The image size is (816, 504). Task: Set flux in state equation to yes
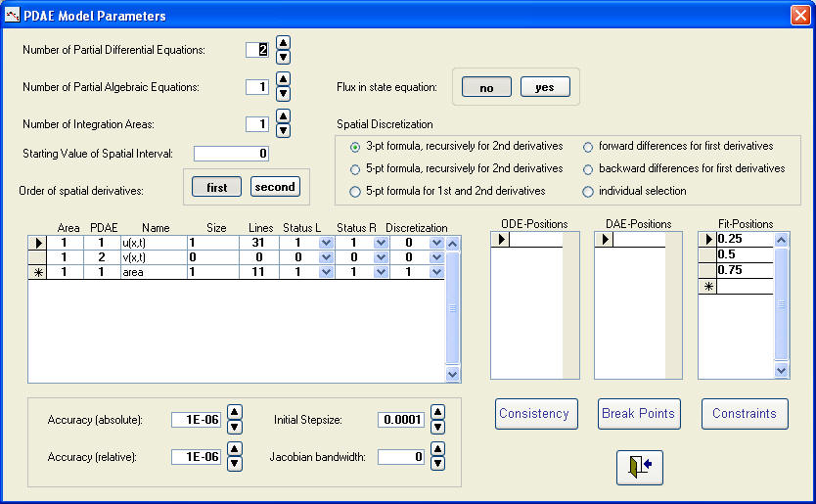pos(545,87)
